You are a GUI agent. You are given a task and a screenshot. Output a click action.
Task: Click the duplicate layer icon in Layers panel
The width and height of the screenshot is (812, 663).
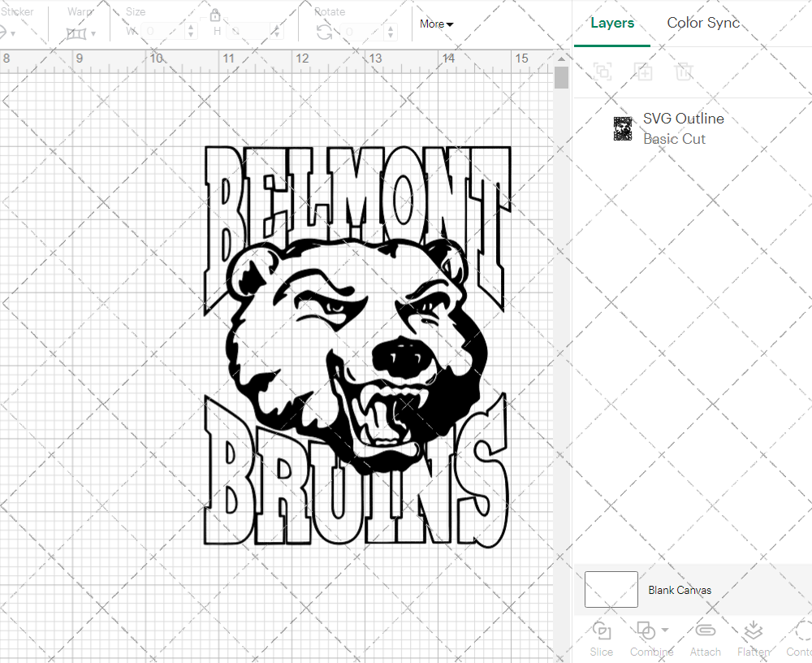644,71
